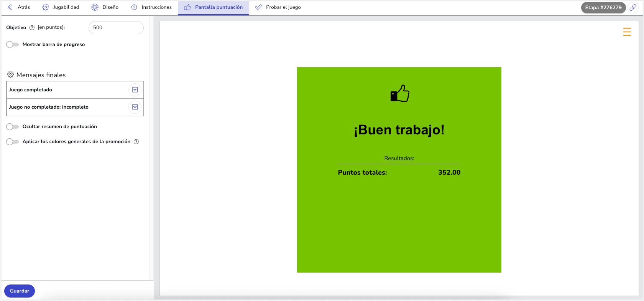The height and width of the screenshot is (301, 644).
Task: Click the Mensajes finales heading
Action: [41, 75]
